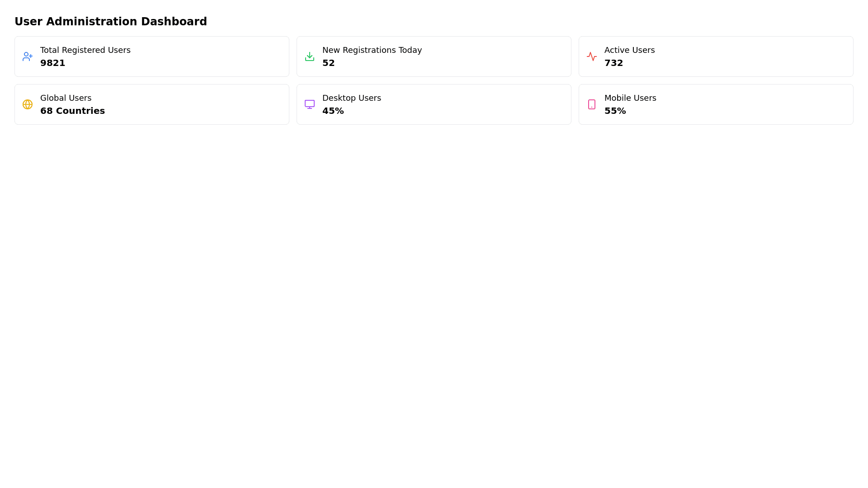The width and height of the screenshot is (868, 488).
Task: Click empty area of Active Users card
Action: click(x=759, y=56)
